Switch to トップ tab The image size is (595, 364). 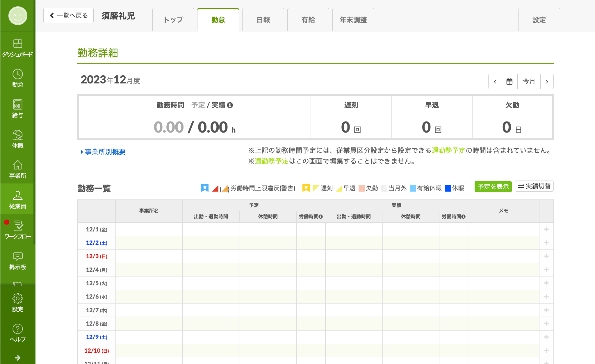173,20
